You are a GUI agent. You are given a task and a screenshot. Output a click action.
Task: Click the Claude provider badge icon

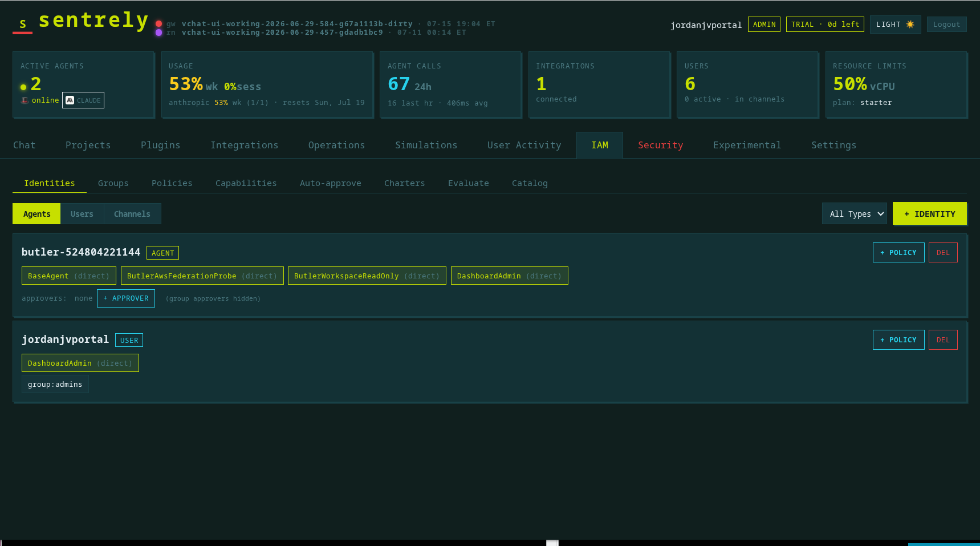coord(70,100)
